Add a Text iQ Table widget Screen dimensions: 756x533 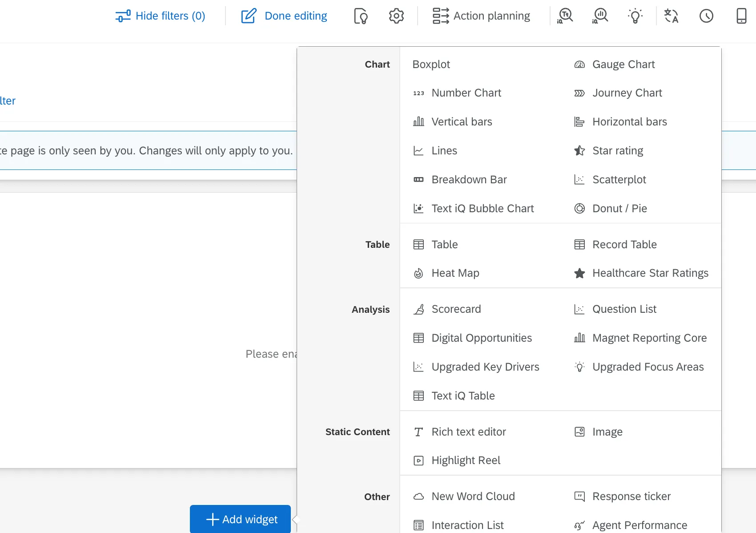(454, 396)
